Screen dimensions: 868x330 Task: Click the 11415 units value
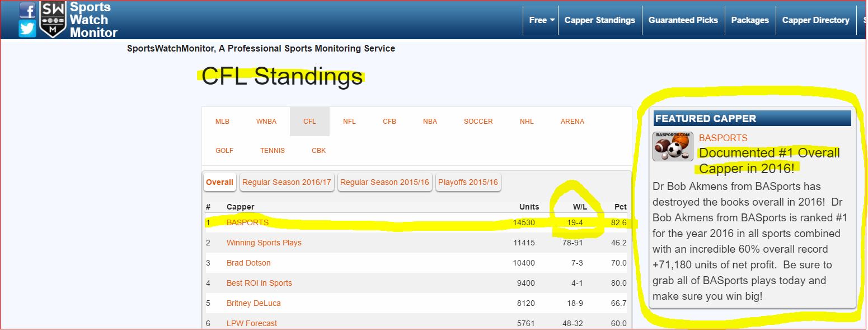(x=524, y=243)
